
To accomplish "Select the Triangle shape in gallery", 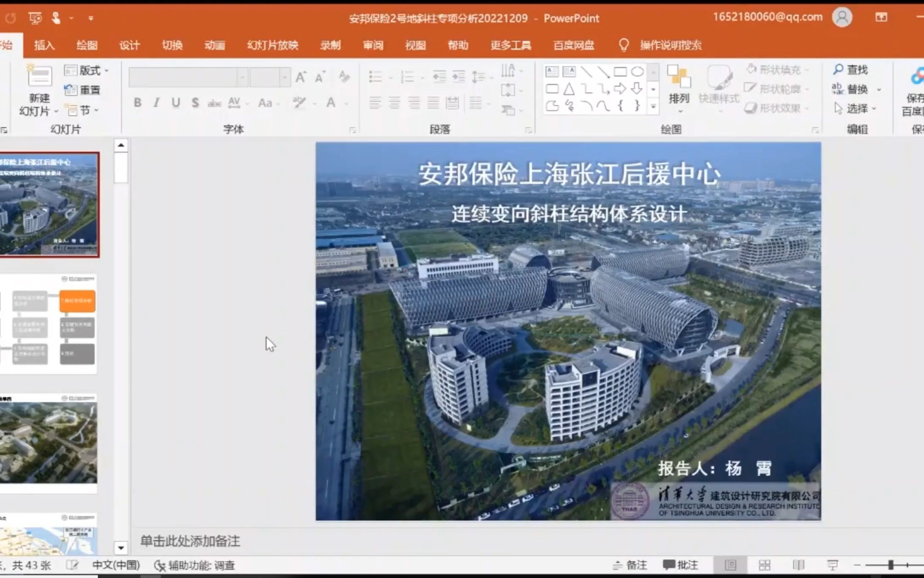I will 569,88.
